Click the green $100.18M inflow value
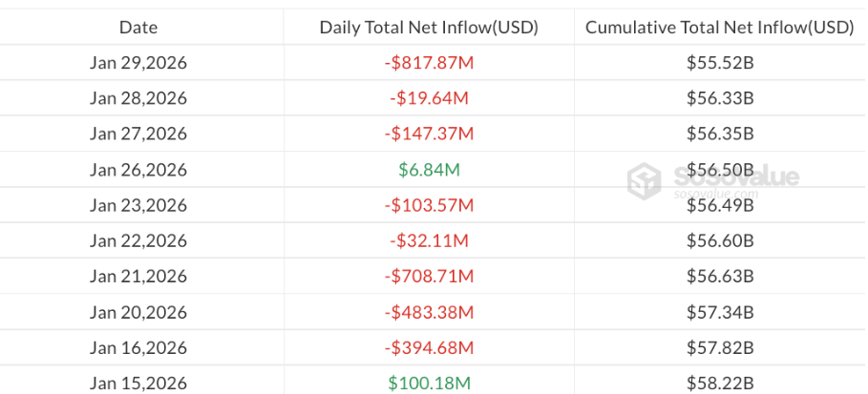 pyautogui.click(x=429, y=383)
